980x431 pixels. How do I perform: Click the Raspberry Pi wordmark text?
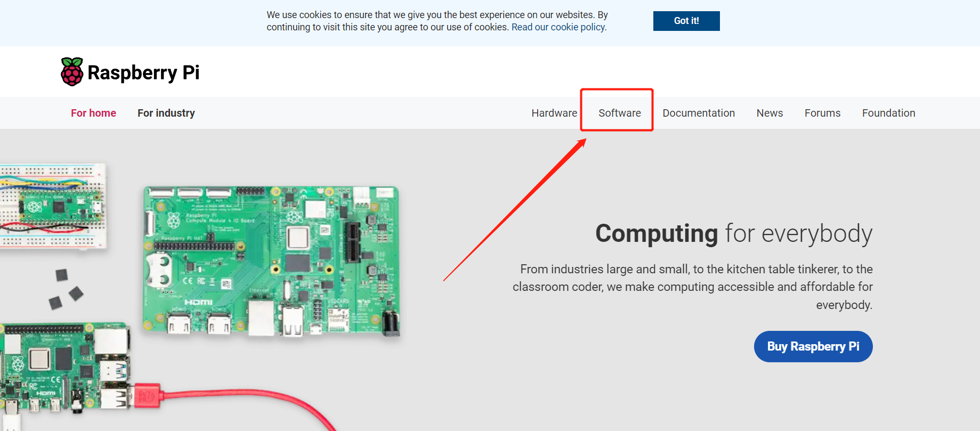143,72
